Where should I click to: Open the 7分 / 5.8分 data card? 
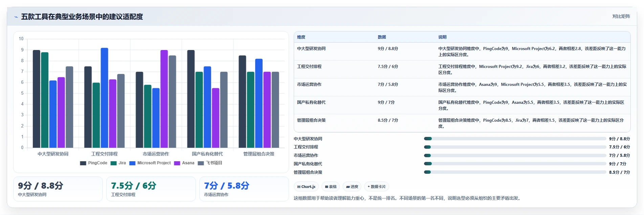click(x=244, y=189)
